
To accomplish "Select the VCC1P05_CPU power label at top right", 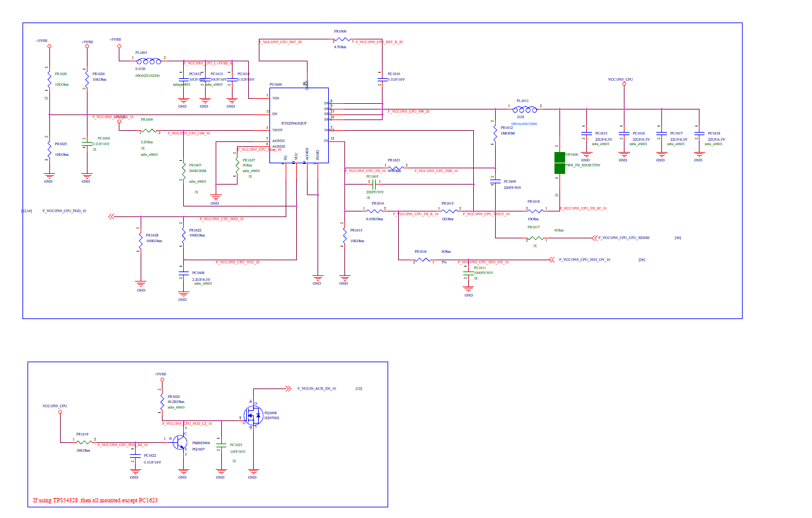I will (620, 80).
